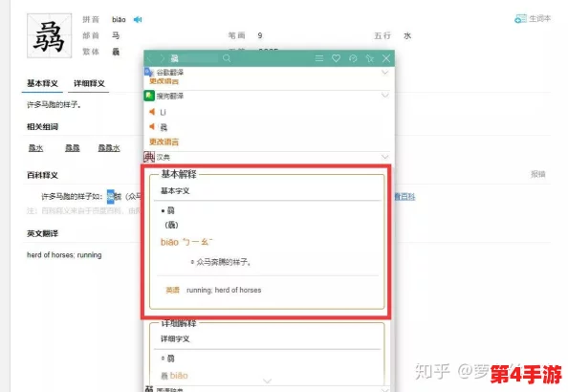Screen dimensions: 568x392
Task: Pin the dictionary popup window
Action: [369, 58]
